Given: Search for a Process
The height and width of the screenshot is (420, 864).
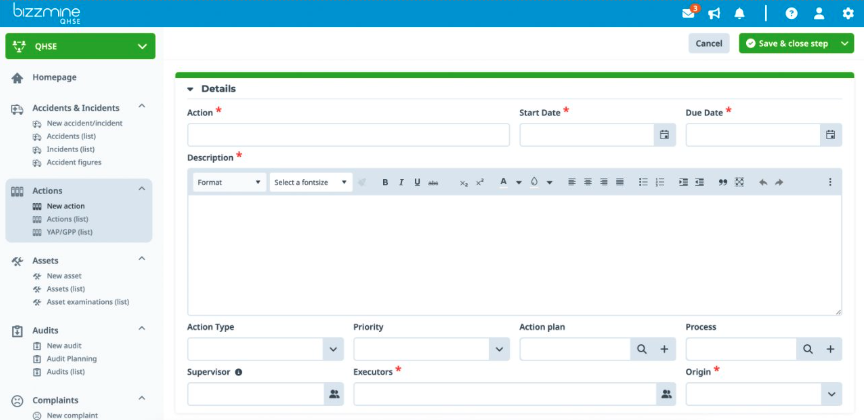Looking at the screenshot, I should point(808,349).
